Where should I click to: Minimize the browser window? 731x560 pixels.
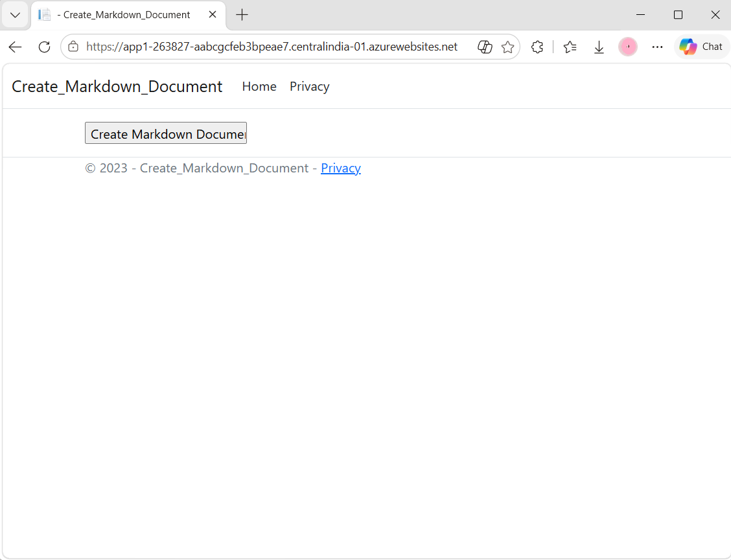tap(640, 15)
